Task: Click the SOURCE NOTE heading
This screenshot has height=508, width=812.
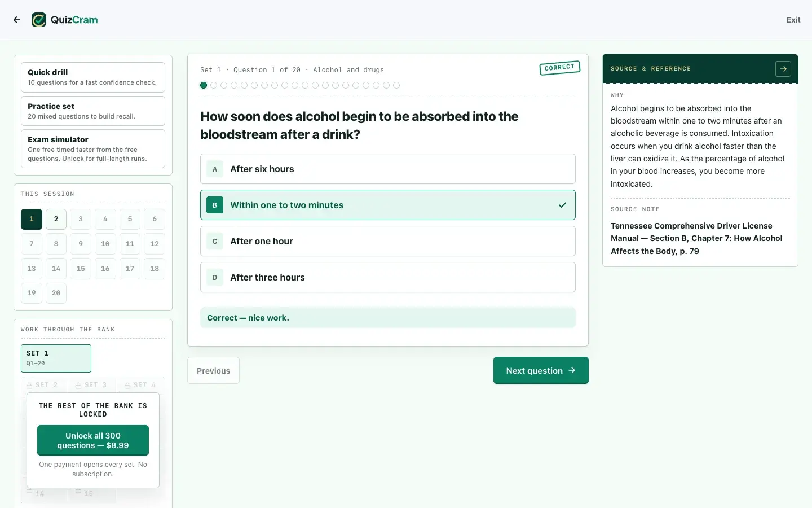Action: tap(635, 209)
